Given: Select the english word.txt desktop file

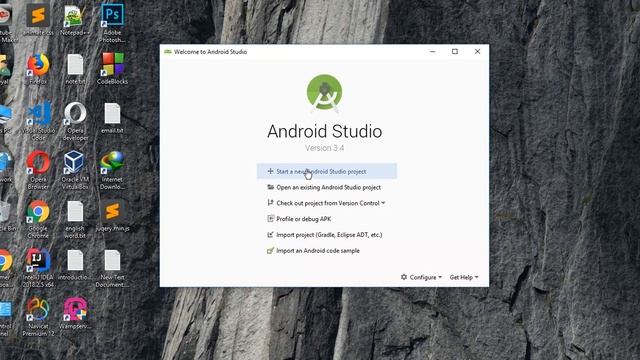Looking at the screenshot, I should 75,219.
